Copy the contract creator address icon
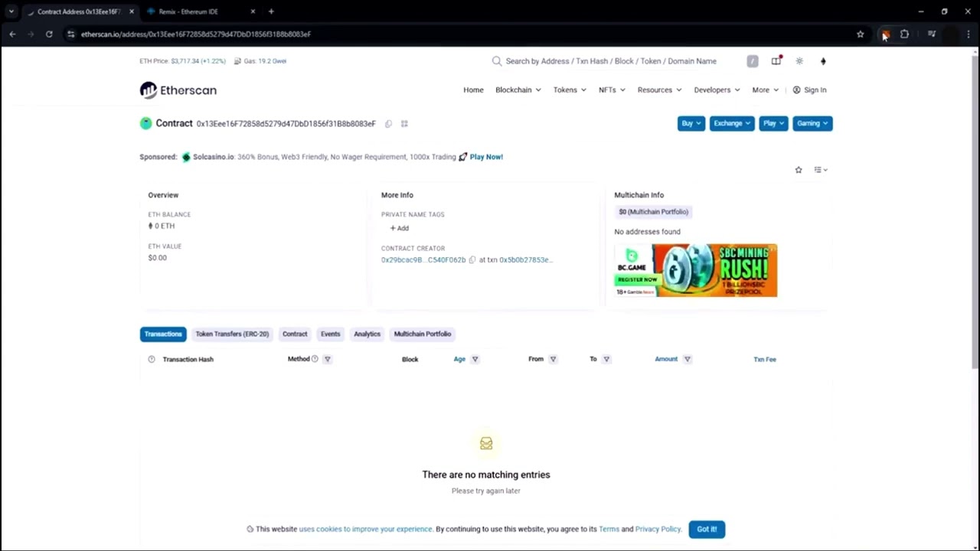 [472, 260]
